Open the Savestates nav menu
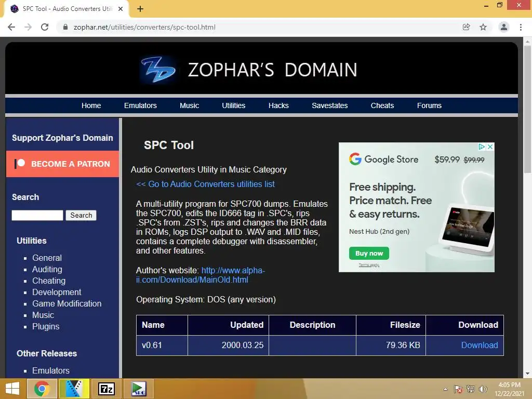The width and height of the screenshot is (532, 399). (329, 105)
